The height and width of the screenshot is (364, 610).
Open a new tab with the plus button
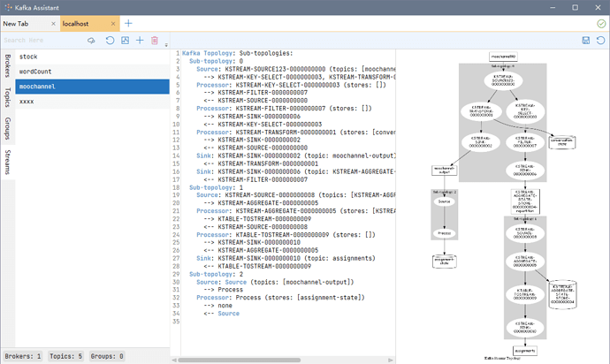tap(128, 23)
